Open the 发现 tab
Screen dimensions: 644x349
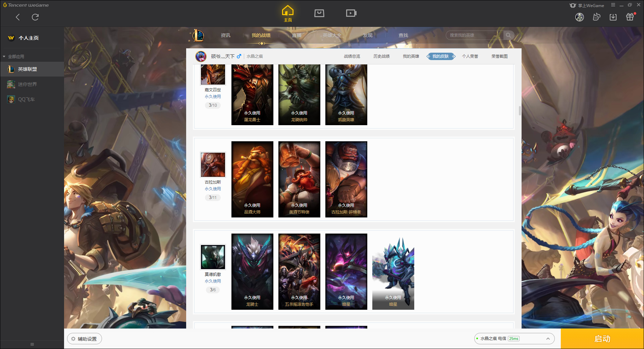click(x=368, y=35)
